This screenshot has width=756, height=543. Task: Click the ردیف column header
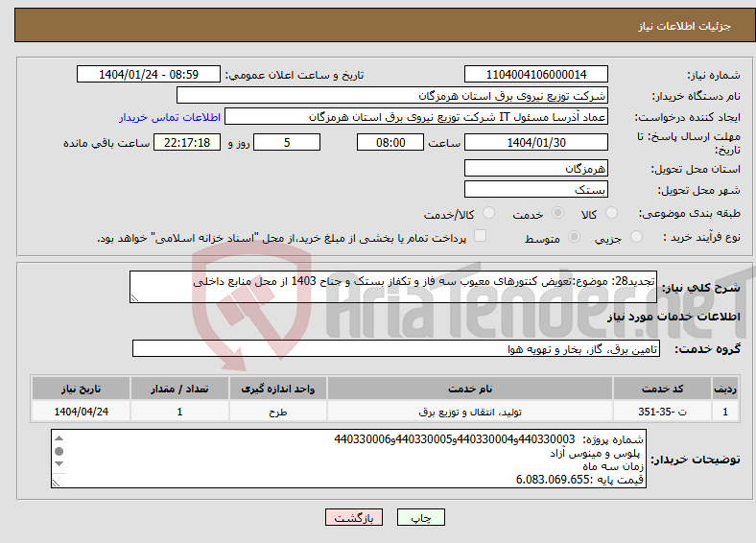tap(725, 389)
